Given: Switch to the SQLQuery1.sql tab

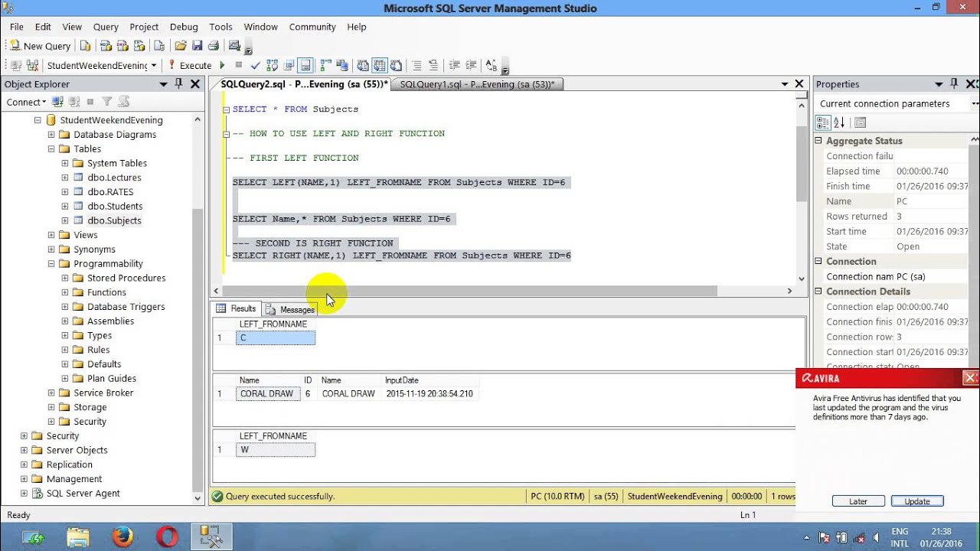Looking at the screenshot, I should [x=477, y=84].
